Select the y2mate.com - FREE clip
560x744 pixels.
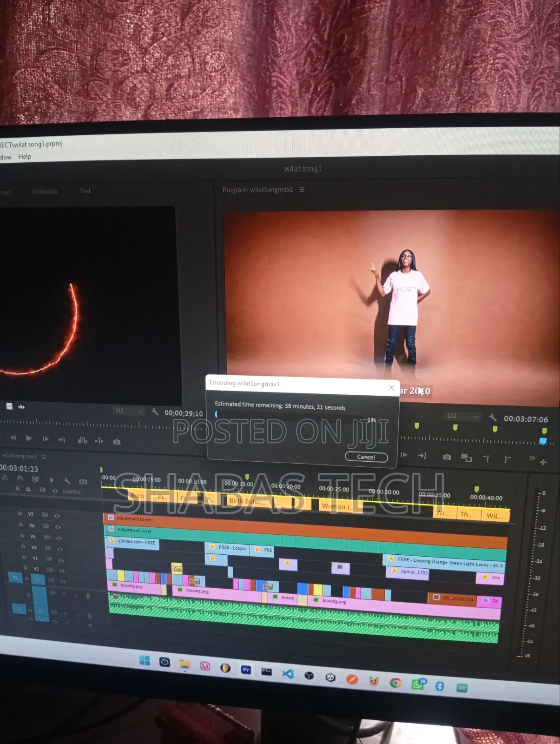click(132, 542)
